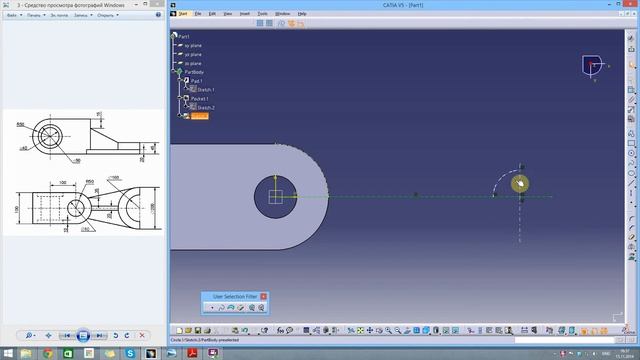Close the User Selection Filter toolbar

264,296
